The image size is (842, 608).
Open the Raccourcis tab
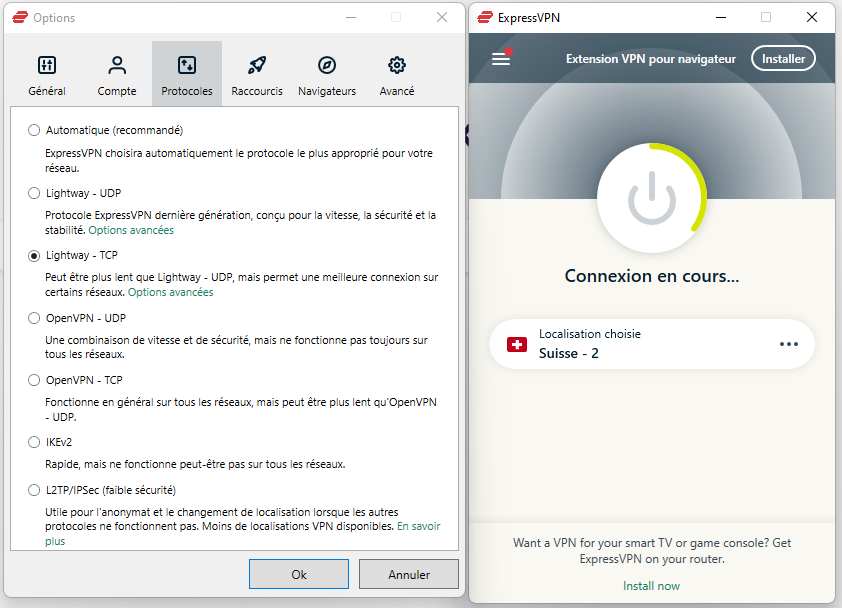click(257, 74)
